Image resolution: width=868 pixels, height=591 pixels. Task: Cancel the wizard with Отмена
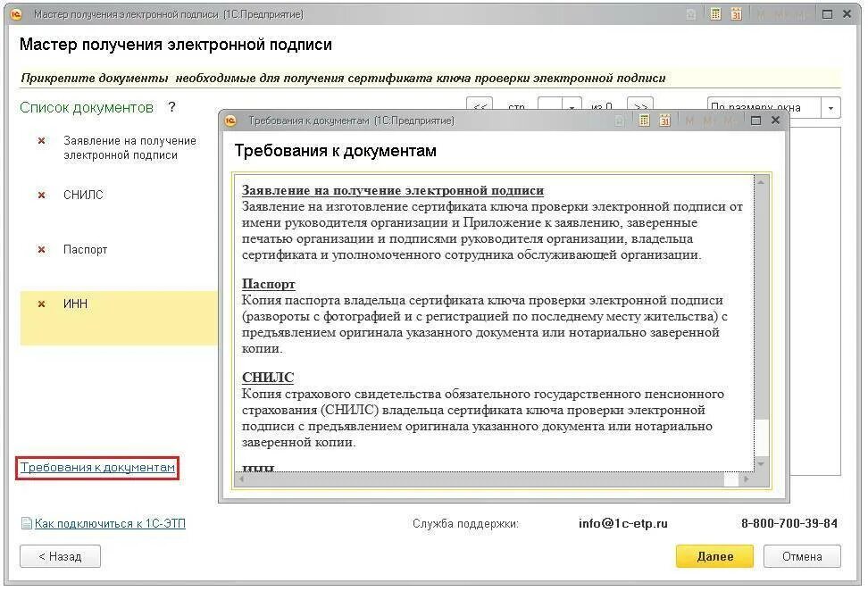point(802,556)
